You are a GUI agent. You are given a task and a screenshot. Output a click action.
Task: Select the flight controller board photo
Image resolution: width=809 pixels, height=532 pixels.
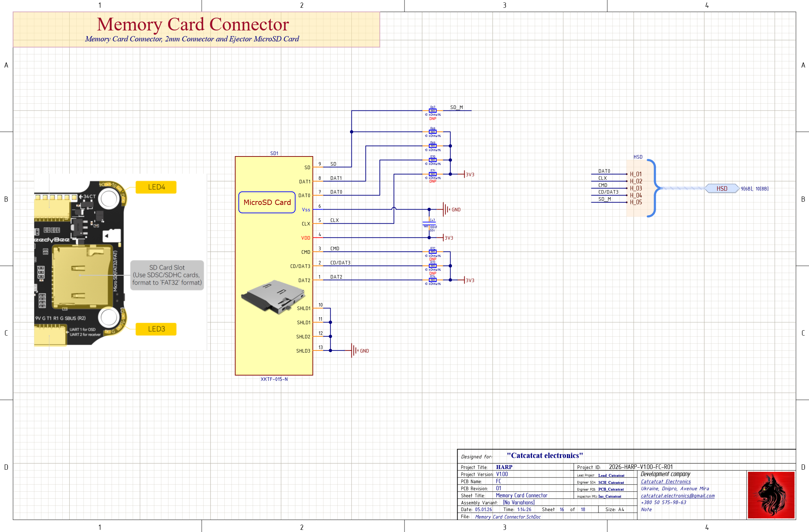tap(120, 262)
